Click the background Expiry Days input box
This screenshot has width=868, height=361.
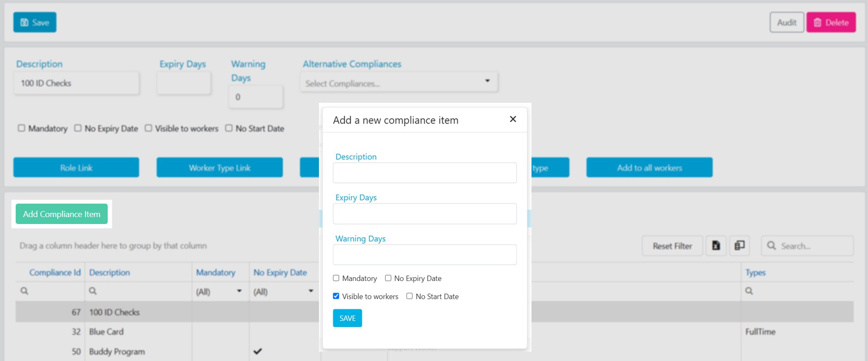(x=184, y=83)
